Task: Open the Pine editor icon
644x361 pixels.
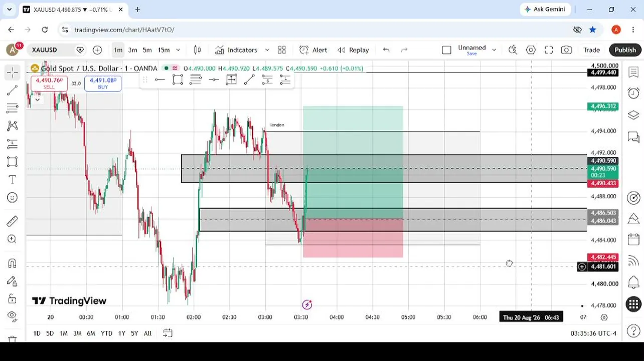Action: pyautogui.click(x=633, y=219)
